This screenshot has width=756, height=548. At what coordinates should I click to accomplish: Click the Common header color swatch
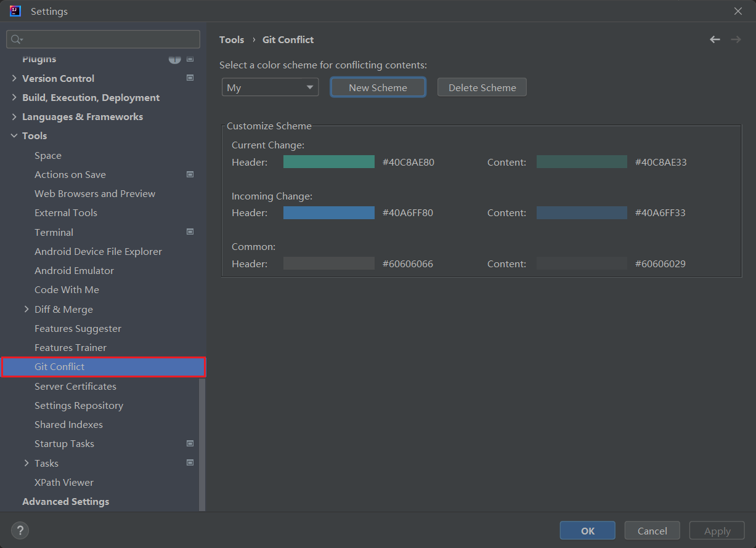[329, 264]
